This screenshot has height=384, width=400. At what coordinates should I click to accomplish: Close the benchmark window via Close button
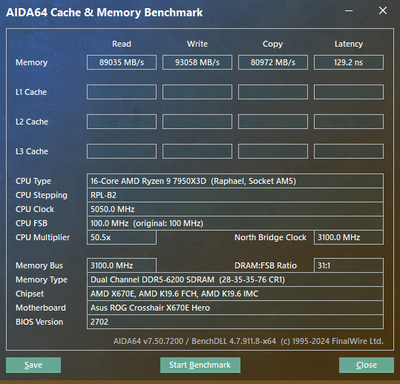click(366, 365)
